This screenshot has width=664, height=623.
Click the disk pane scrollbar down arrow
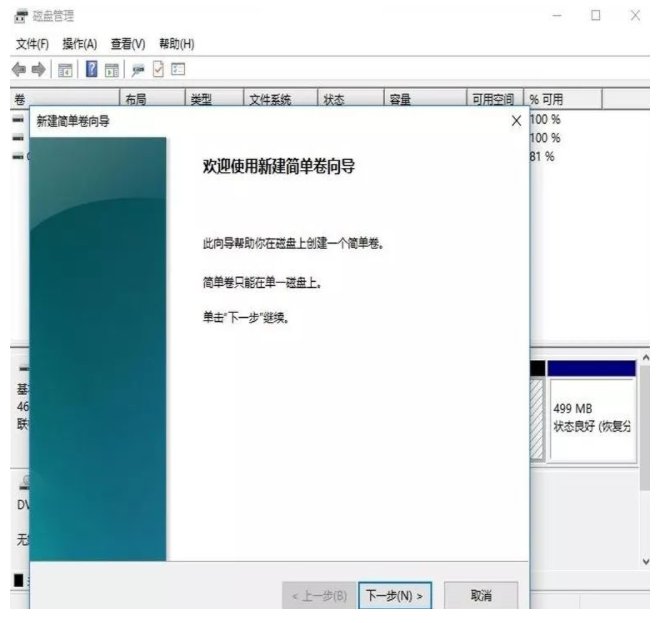(645, 561)
